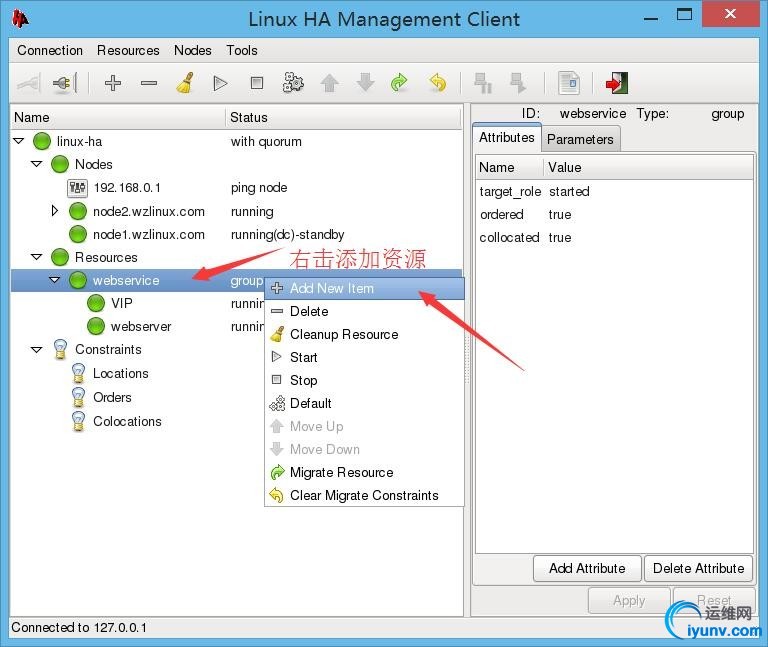
Task: Select Clear Migrate Constraints menu entry
Action: [x=364, y=496]
